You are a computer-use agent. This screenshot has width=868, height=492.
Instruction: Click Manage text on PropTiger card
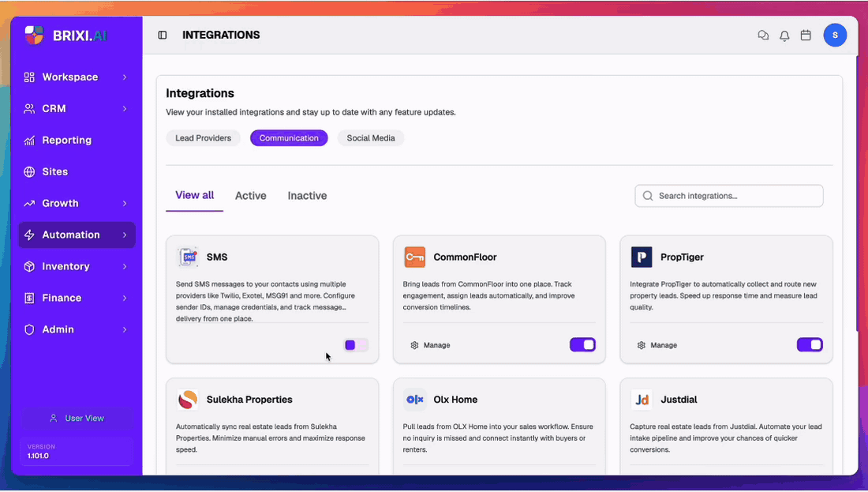click(664, 345)
